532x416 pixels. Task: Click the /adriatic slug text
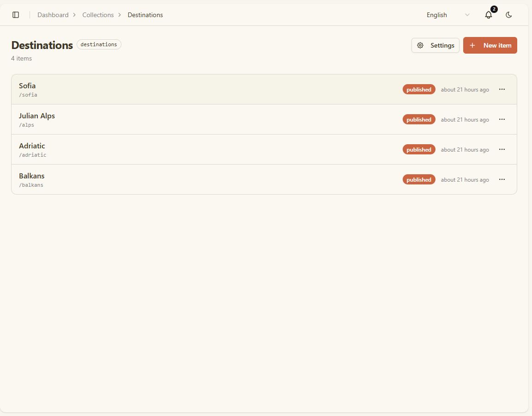click(x=33, y=155)
